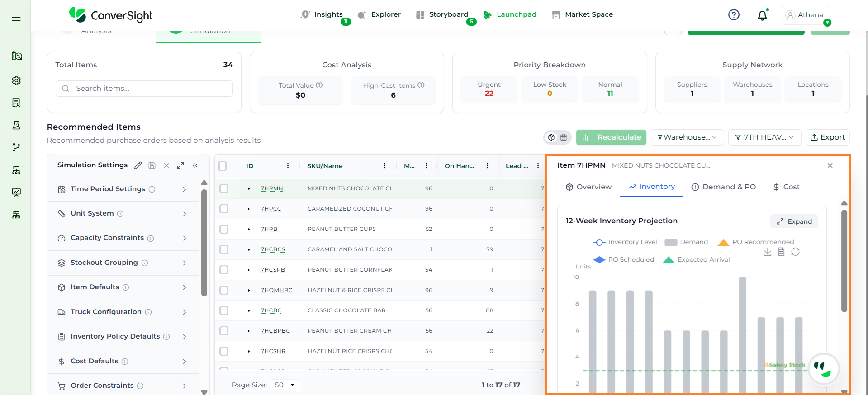Check the box for row 7HPCC
This screenshot has height=395, width=868.
coord(224,209)
